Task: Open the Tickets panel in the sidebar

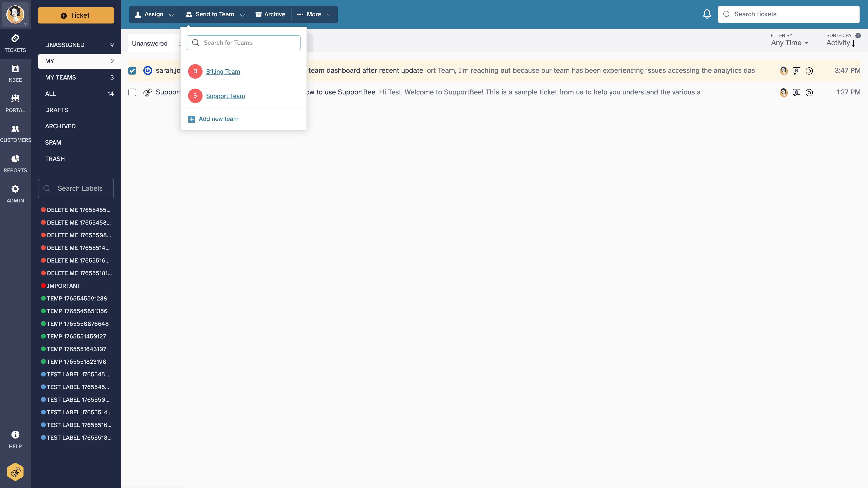Action: [x=15, y=43]
